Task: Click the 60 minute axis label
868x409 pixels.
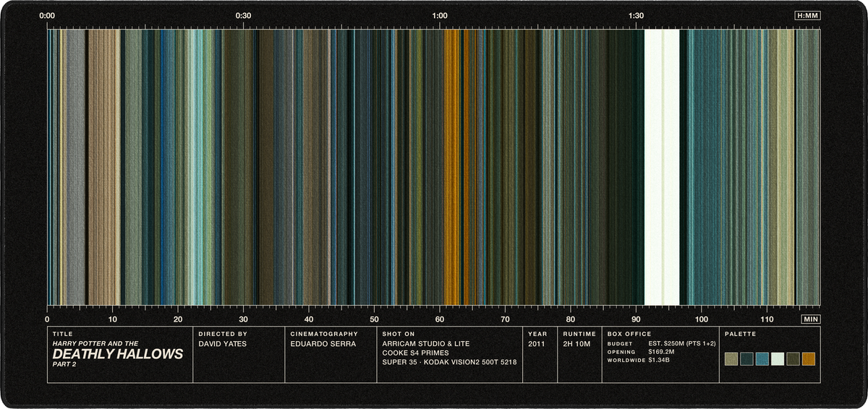Action: click(x=440, y=319)
